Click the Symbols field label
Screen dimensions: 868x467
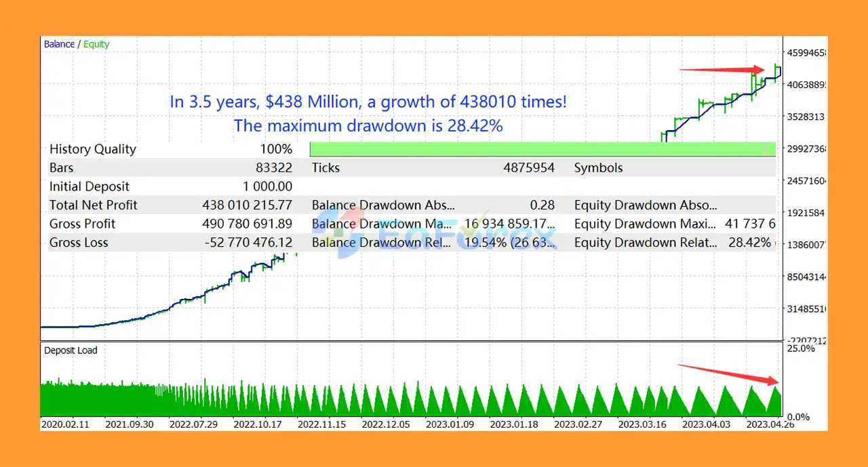coord(598,168)
